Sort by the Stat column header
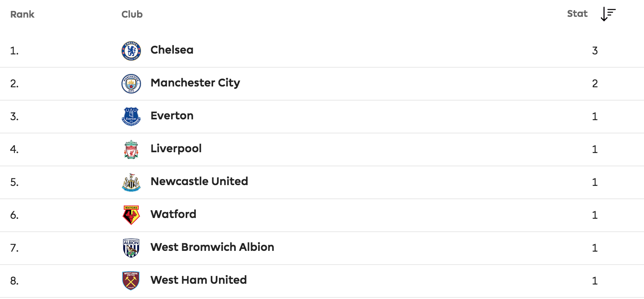644x299 pixels. point(577,14)
